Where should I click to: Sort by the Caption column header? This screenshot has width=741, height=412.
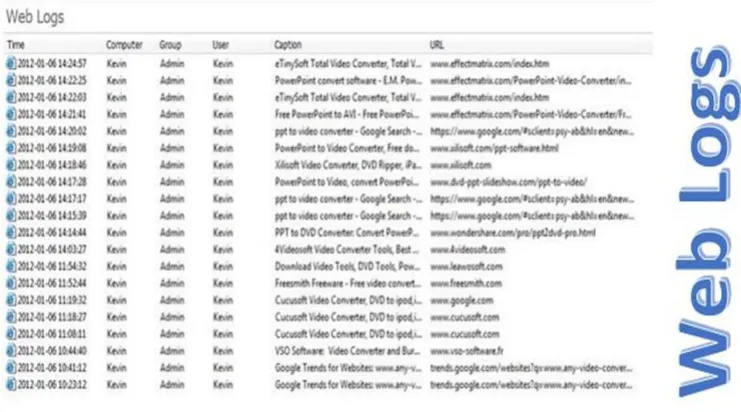(288, 45)
